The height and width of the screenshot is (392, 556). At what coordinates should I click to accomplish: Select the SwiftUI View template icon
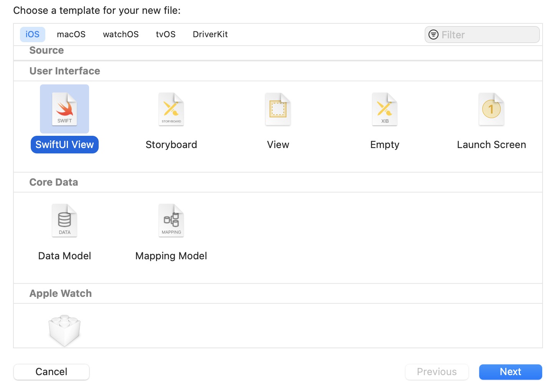click(65, 109)
